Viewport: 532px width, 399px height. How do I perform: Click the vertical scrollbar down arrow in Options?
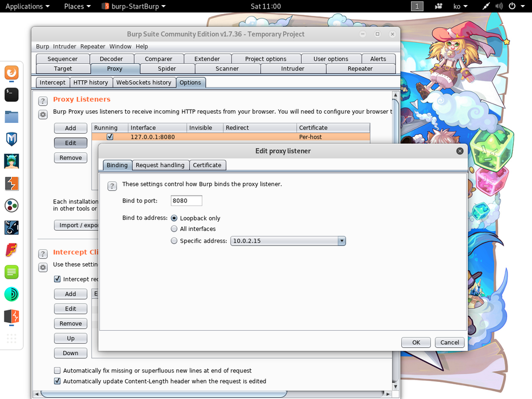[x=395, y=386]
